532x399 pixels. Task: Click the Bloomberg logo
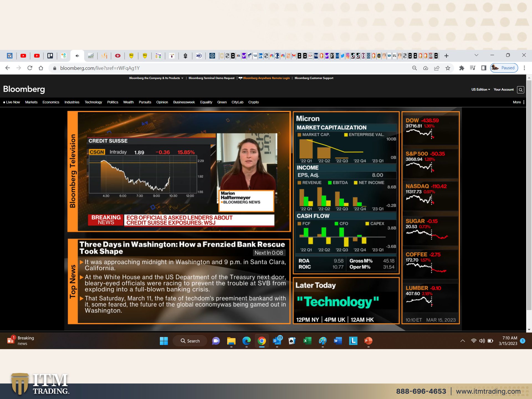(24, 89)
